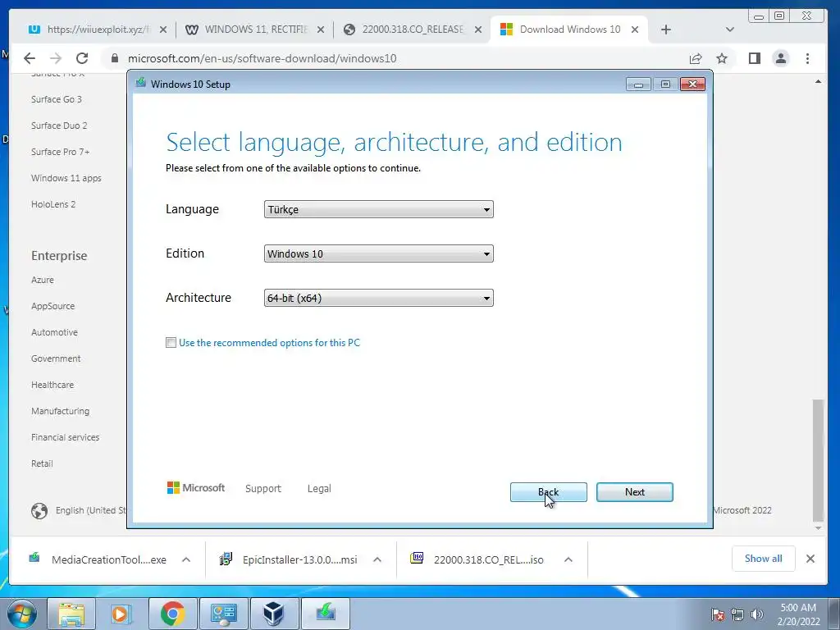Click the Windows 10 Setup taskbar icon
The width and height of the screenshot is (840, 630).
coord(325,614)
